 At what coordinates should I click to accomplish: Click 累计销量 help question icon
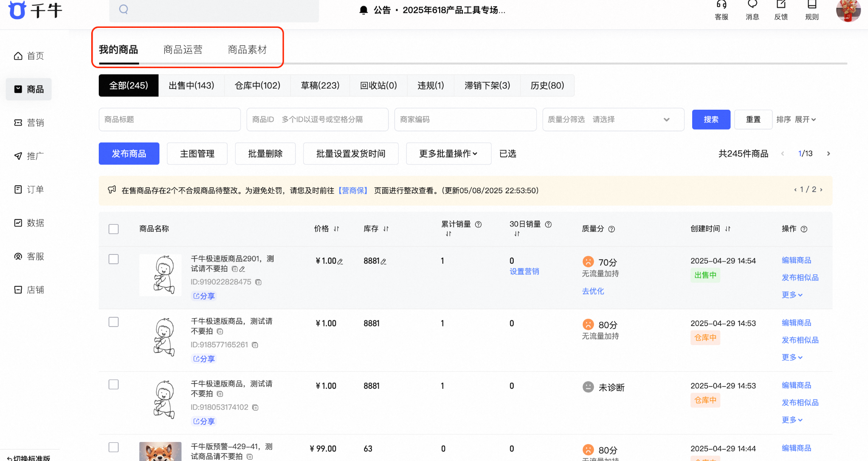click(x=478, y=224)
